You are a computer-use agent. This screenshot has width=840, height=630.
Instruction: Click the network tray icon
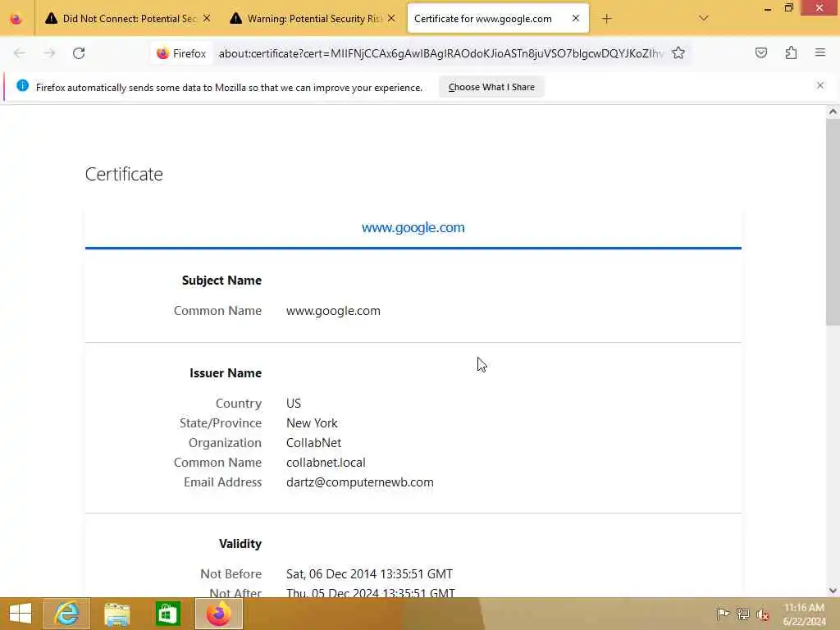742,614
